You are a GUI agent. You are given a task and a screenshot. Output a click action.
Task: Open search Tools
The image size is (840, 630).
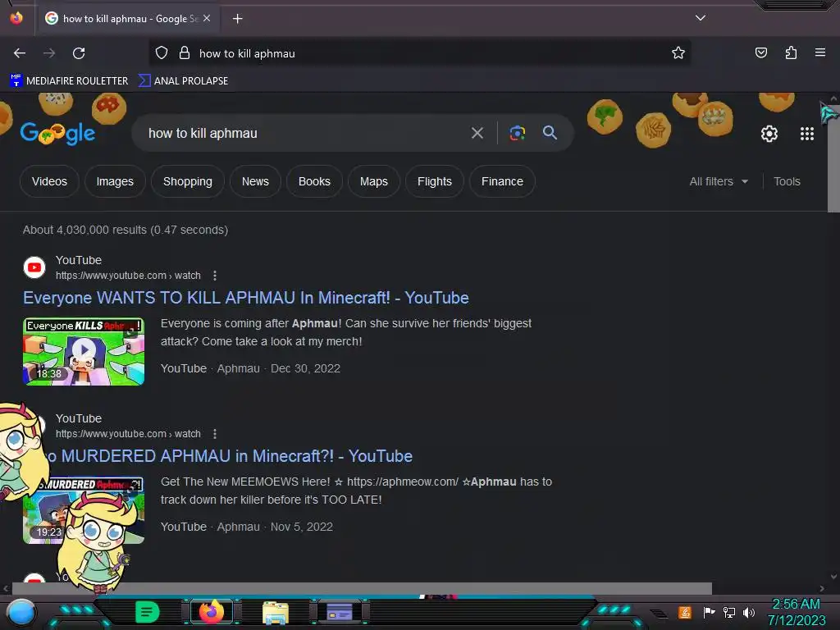787,181
